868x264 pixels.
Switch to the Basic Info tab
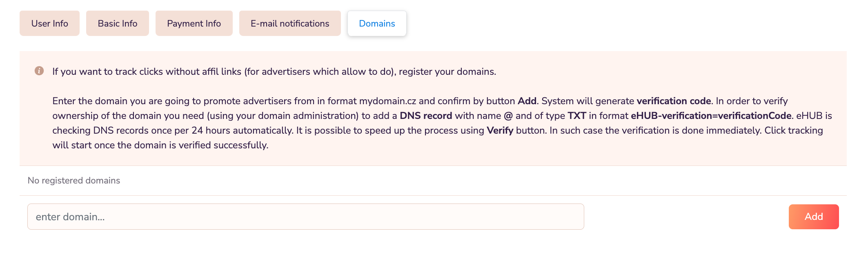[118, 24]
